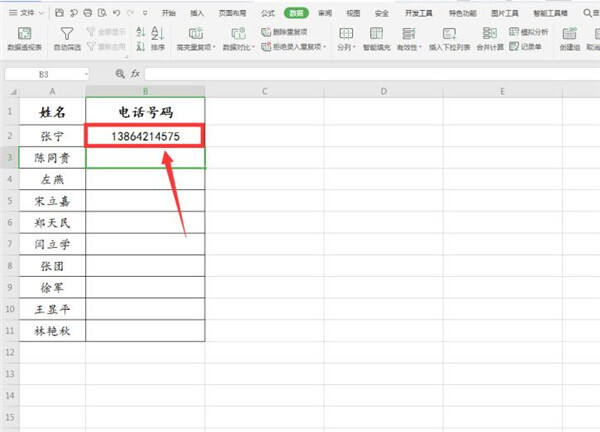Screen dimensions: 600x432
Task: Click the fx insert function icon
Action: point(135,73)
